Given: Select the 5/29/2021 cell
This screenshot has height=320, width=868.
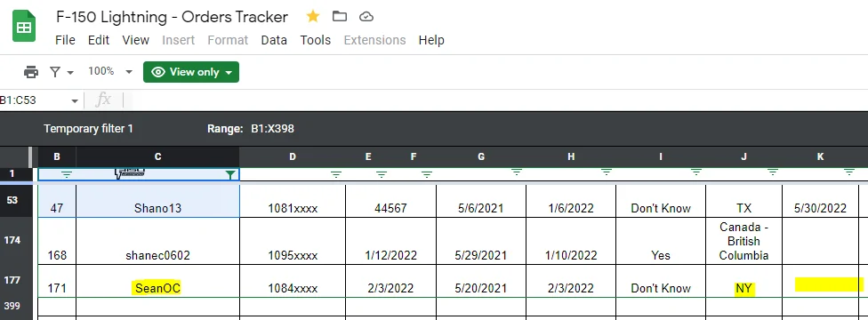Looking at the screenshot, I should pyautogui.click(x=481, y=241).
